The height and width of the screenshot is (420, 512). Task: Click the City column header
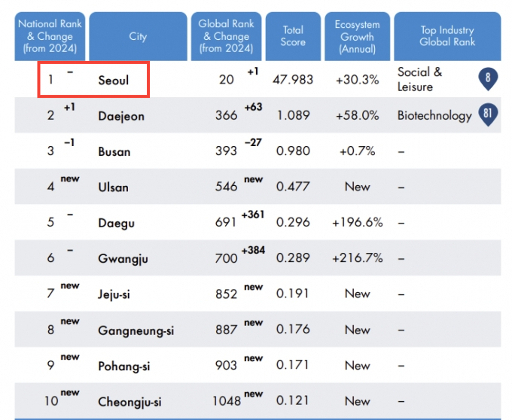pos(138,36)
